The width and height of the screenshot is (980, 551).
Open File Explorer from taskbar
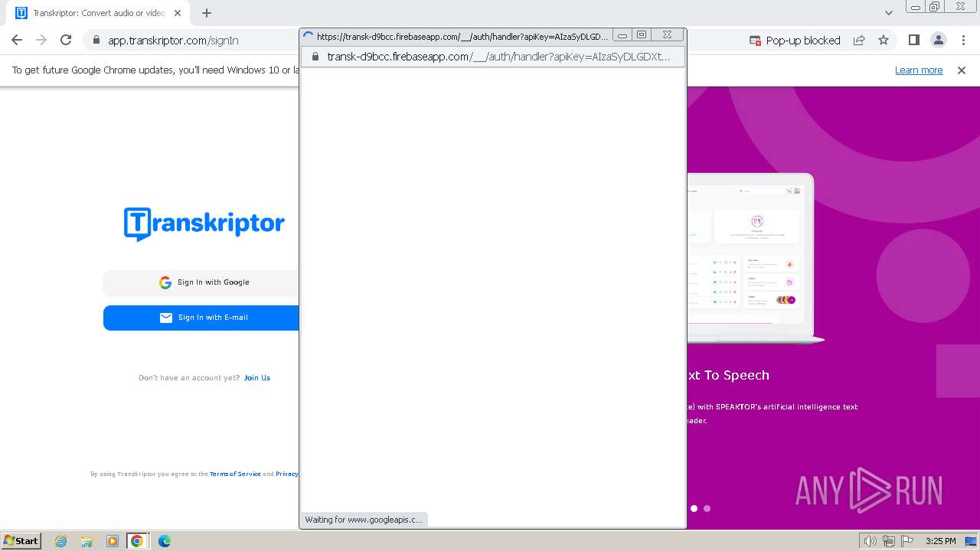click(x=87, y=541)
